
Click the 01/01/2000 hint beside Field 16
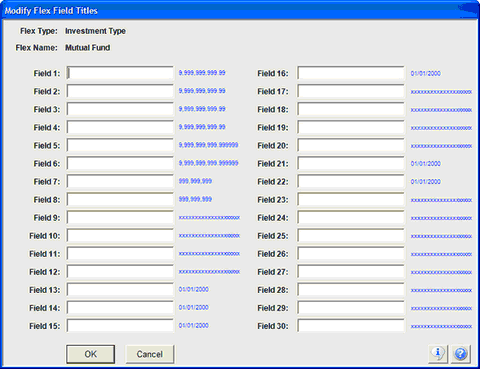coord(426,73)
